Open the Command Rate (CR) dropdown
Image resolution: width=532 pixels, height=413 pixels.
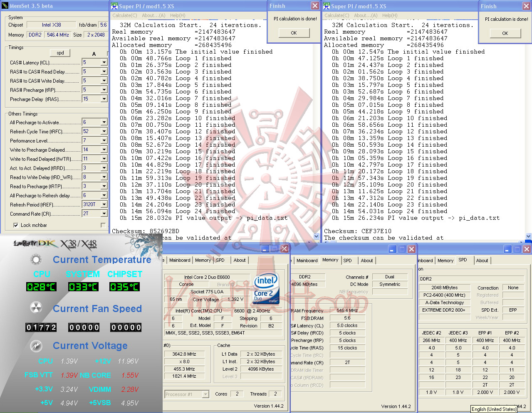[x=104, y=214]
